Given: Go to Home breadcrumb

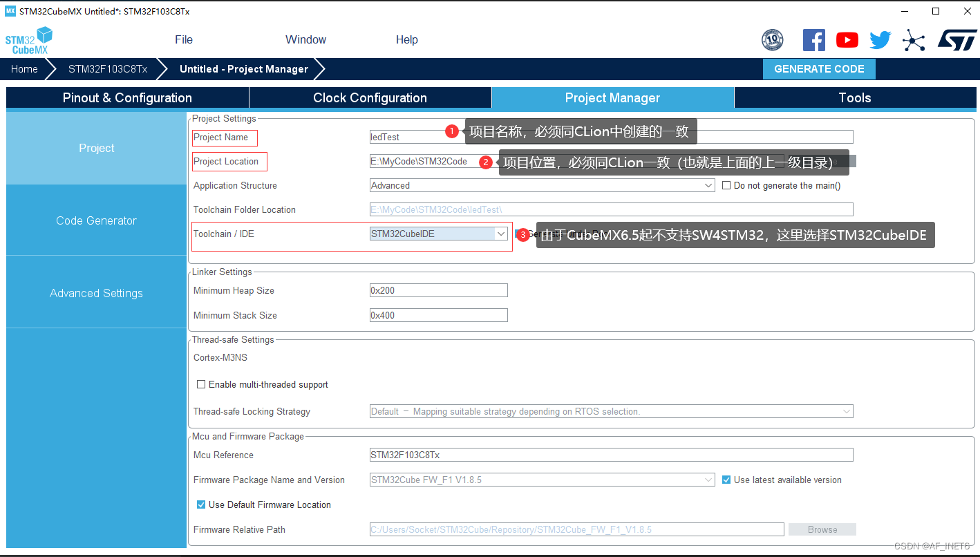Looking at the screenshot, I should (24, 68).
